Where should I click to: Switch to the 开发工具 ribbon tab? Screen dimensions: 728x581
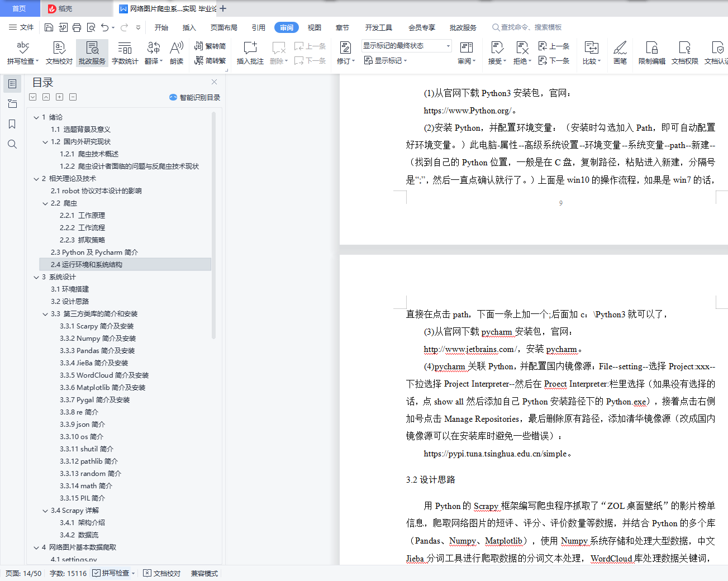379,27
